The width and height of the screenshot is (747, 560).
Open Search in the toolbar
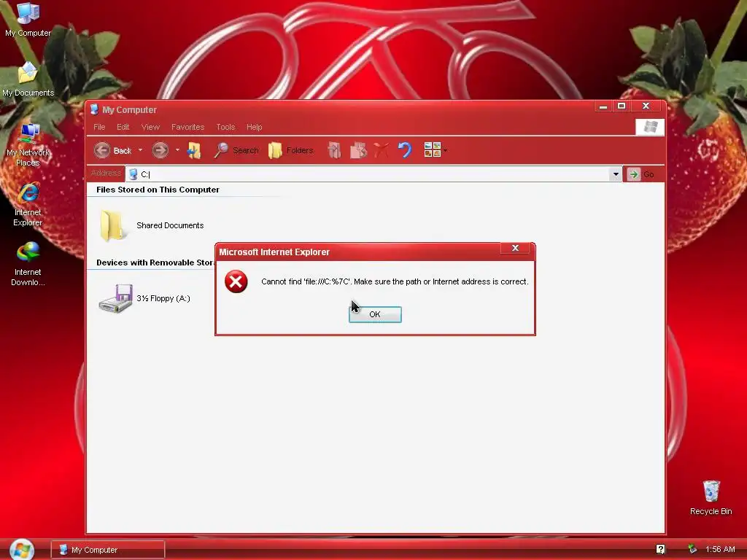[x=236, y=150]
